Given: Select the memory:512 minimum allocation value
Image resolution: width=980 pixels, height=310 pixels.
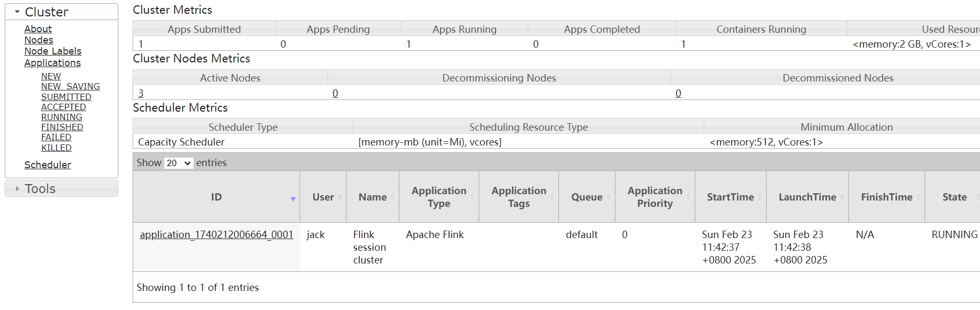Looking at the screenshot, I should coord(766,142).
